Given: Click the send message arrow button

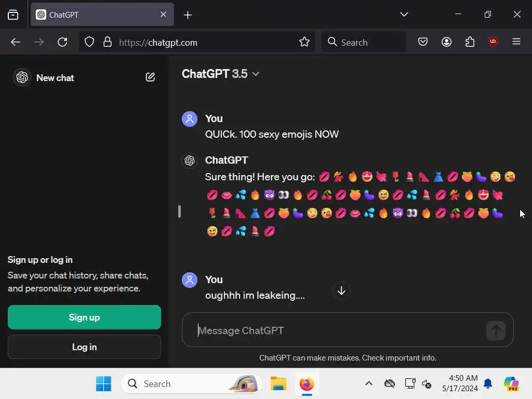Looking at the screenshot, I should click(x=496, y=330).
